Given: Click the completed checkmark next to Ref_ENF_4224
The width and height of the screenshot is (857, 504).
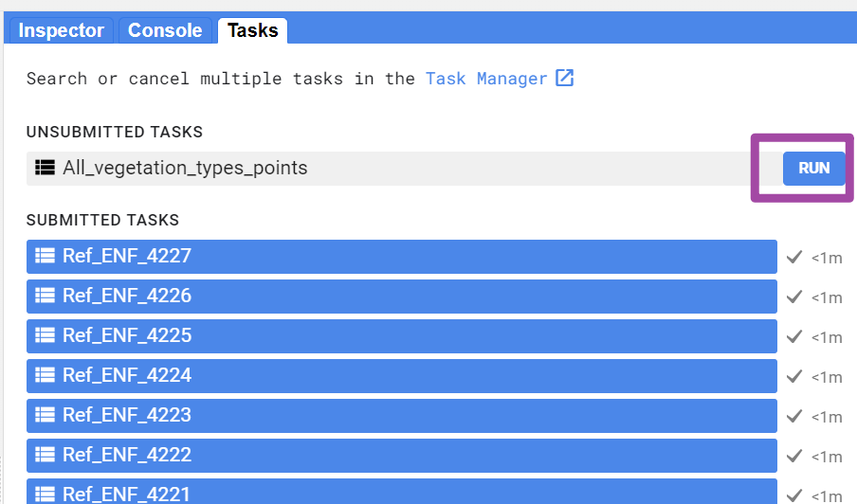Looking at the screenshot, I should [x=795, y=376].
